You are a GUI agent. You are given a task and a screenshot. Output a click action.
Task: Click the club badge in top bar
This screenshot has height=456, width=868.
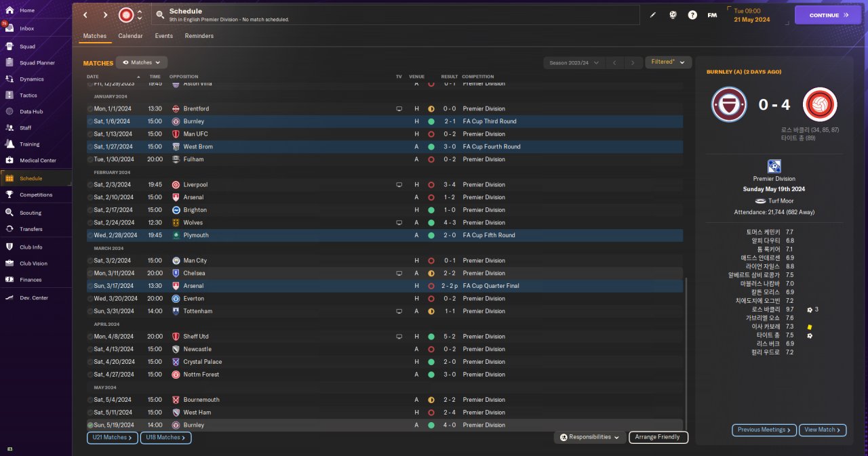pyautogui.click(x=126, y=15)
